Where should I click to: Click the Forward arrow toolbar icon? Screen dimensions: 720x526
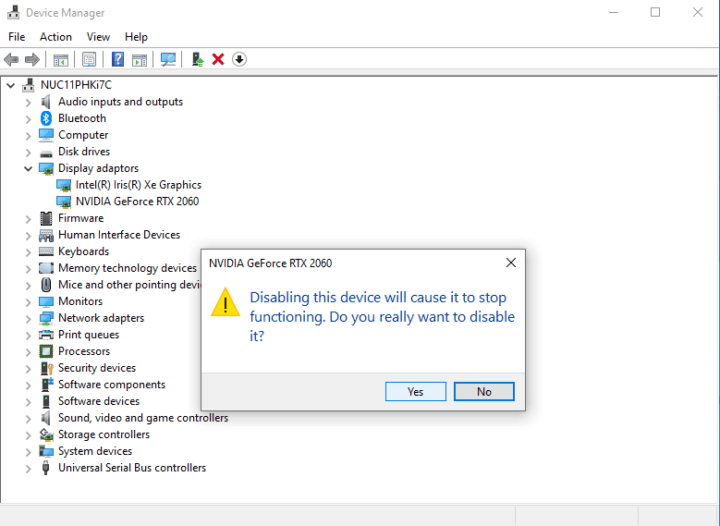coord(32,59)
